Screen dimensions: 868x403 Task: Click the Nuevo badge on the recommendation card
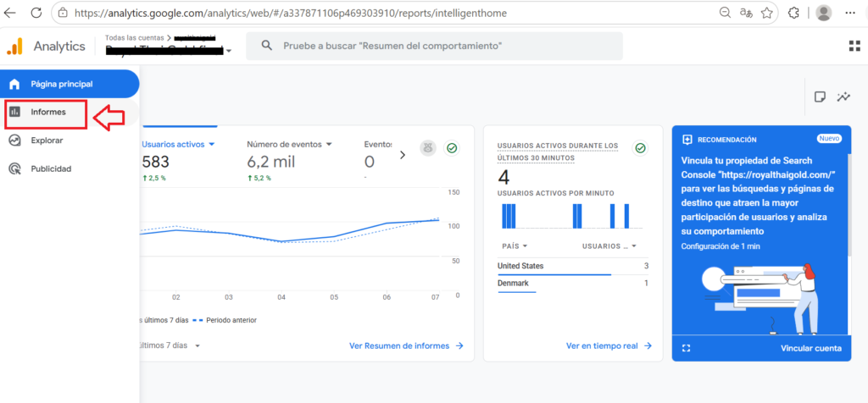[829, 139]
